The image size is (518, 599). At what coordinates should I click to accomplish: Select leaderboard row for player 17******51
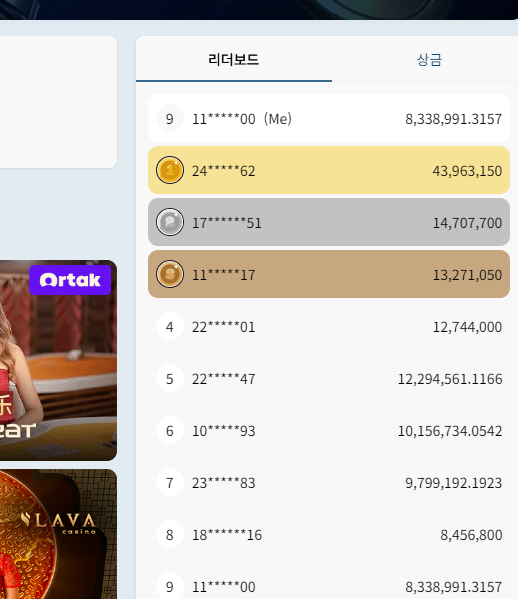click(x=329, y=222)
